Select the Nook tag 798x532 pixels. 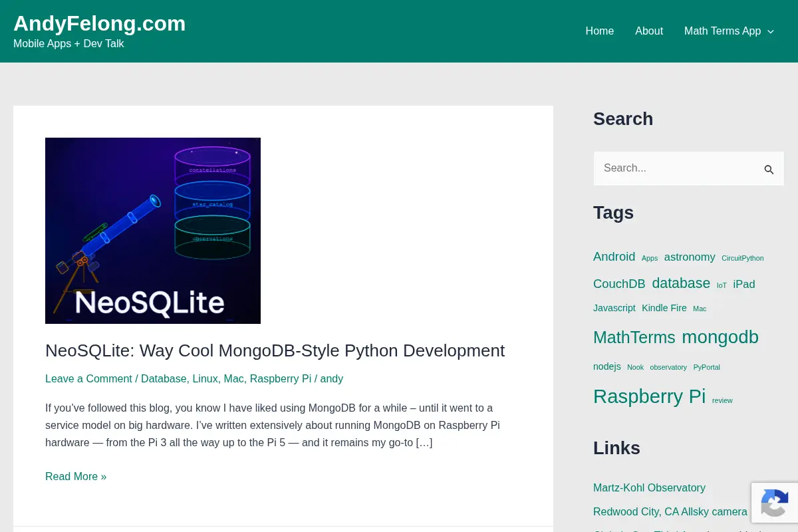click(x=635, y=367)
